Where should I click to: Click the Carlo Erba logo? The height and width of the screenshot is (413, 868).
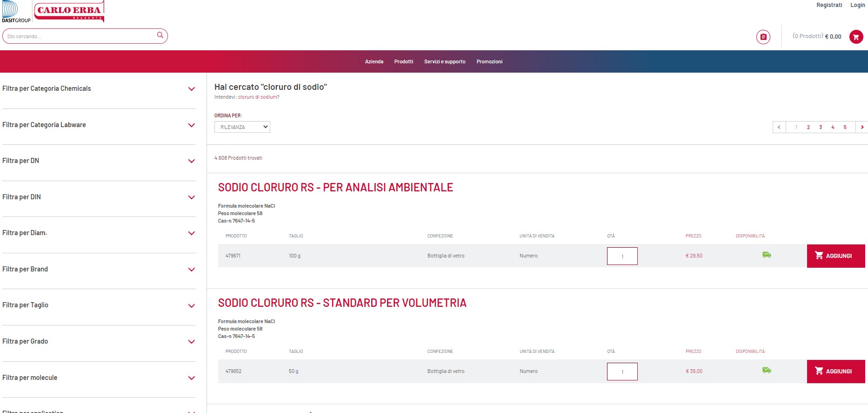tap(69, 11)
